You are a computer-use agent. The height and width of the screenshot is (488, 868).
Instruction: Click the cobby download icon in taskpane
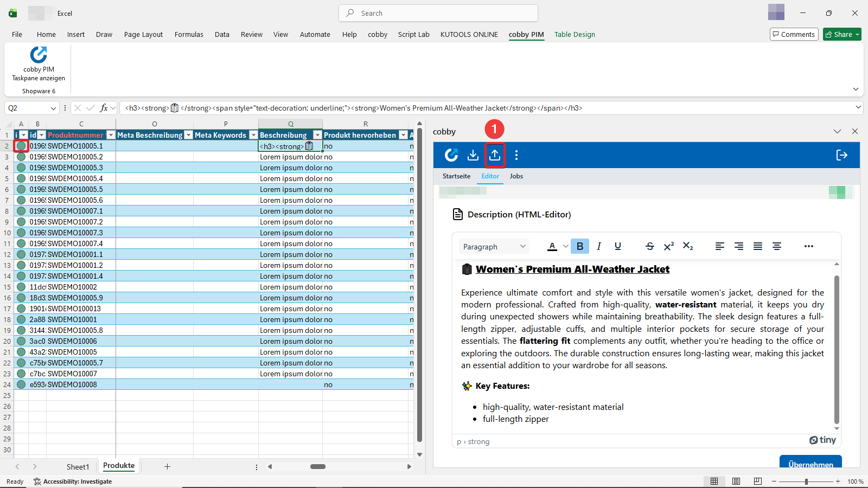point(473,155)
